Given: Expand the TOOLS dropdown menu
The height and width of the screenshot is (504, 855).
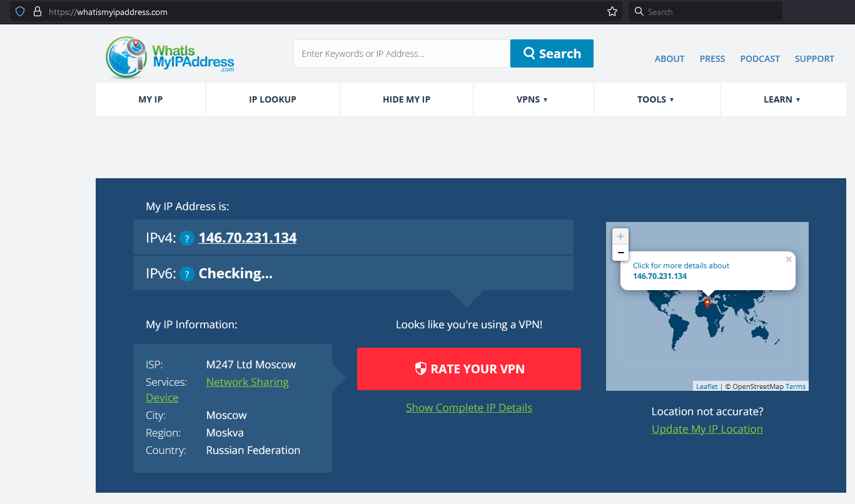Looking at the screenshot, I should [655, 99].
